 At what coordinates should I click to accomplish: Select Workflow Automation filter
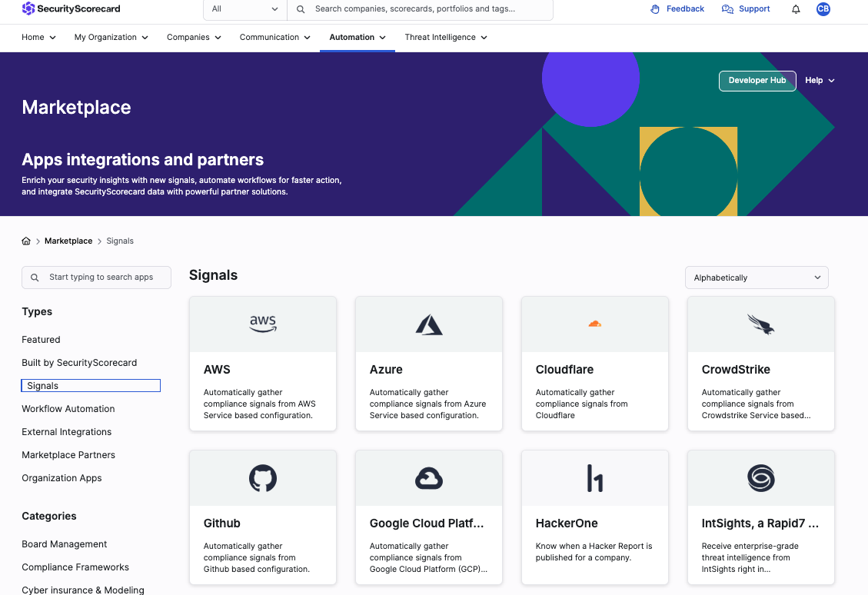(x=68, y=408)
